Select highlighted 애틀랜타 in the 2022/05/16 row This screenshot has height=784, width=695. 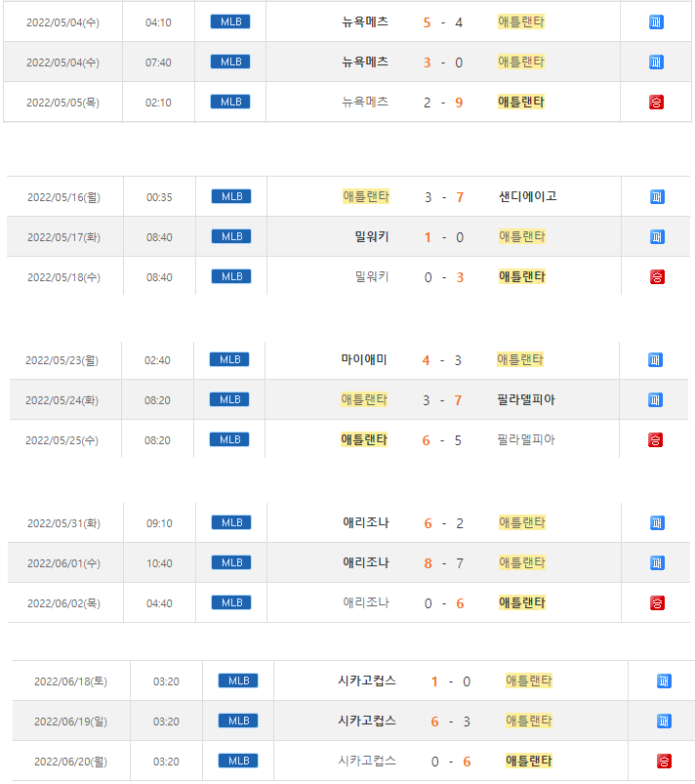click(366, 196)
